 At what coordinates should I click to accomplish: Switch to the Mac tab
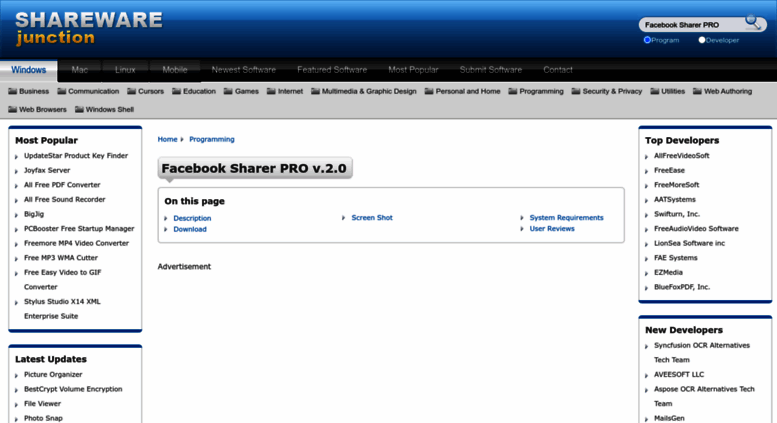click(79, 70)
